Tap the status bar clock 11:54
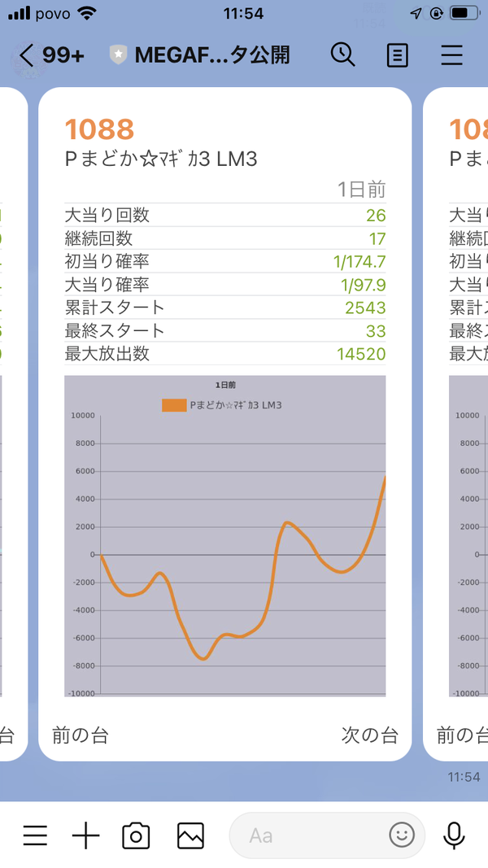Screen dimensions: 488x868 tap(243, 13)
